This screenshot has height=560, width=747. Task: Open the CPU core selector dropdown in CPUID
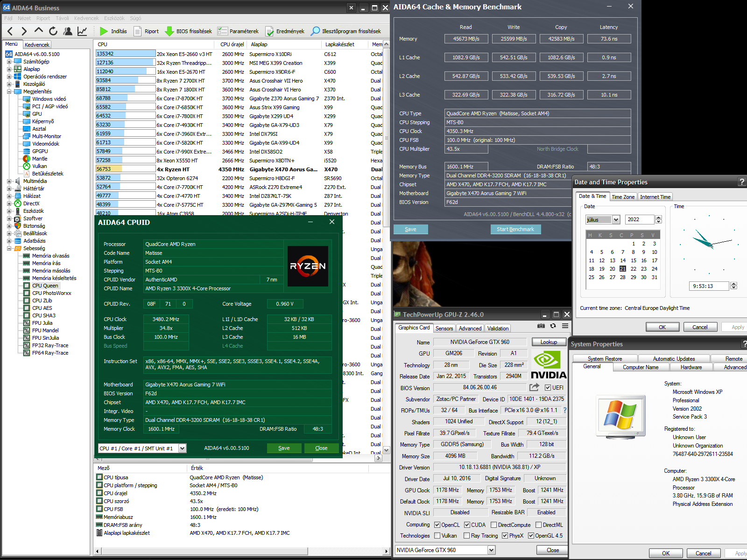[x=182, y=448]
